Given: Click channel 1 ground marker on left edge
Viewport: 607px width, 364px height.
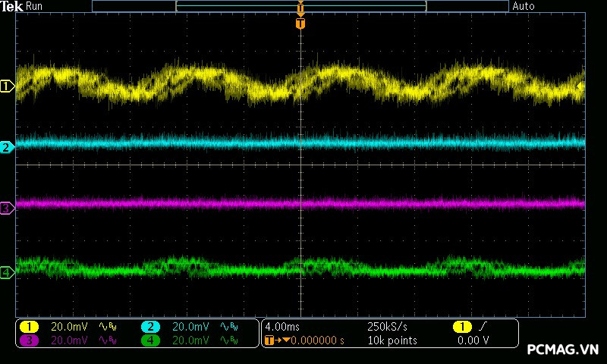Looking at the screenshot, I should coord(7,86).
